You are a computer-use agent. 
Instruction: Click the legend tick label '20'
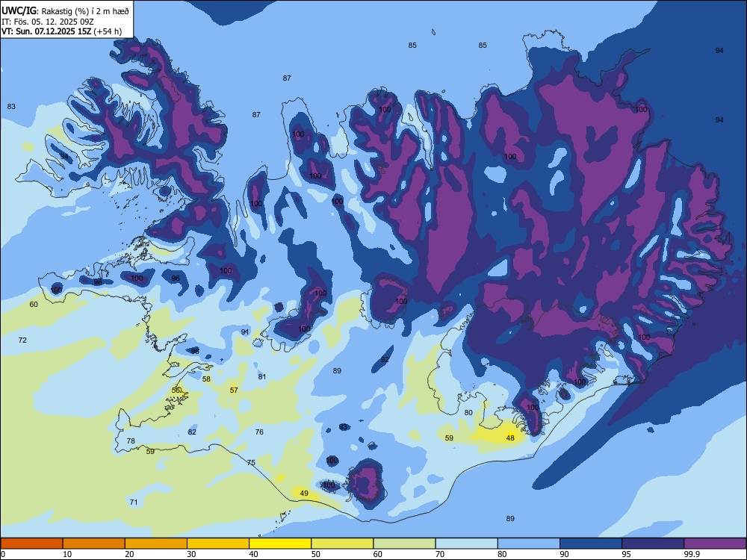tap(129, 554)
